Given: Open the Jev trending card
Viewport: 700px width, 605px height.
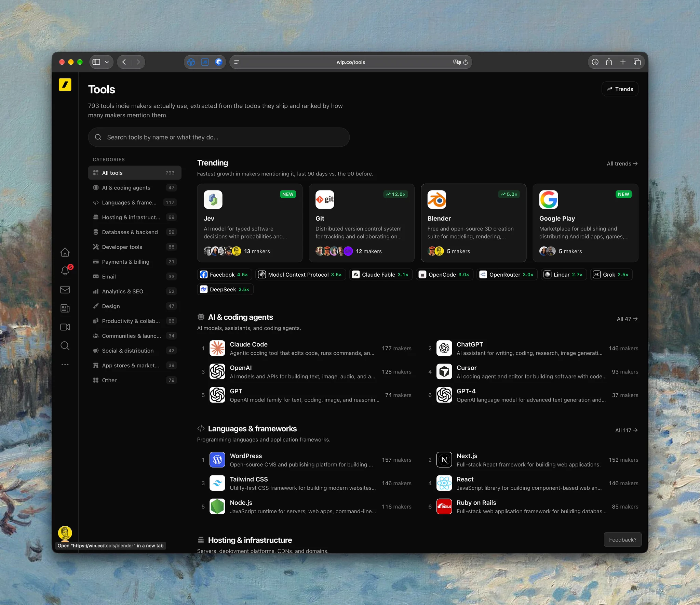Looking at the screenshot, I should pos(250,223).
